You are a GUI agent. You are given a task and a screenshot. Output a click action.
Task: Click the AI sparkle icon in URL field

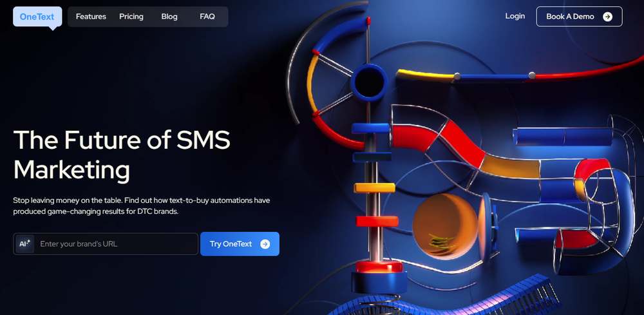(24, 243)
